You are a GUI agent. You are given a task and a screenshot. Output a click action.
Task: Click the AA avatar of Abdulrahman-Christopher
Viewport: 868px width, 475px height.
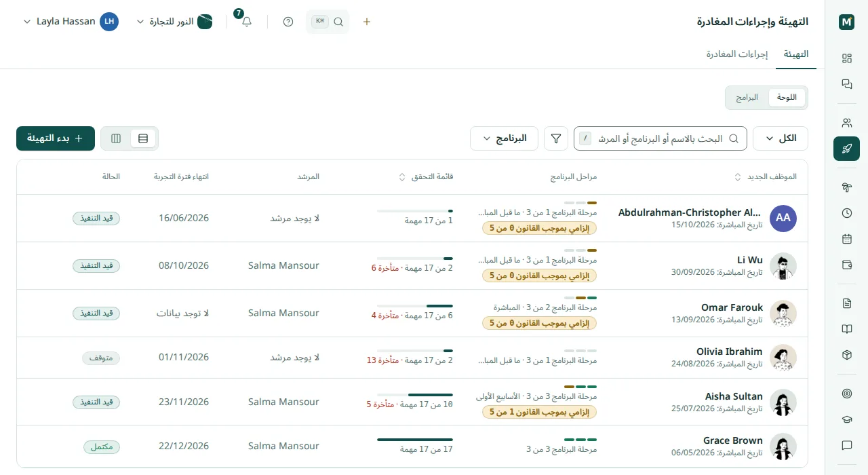click(x=783, y=218)
